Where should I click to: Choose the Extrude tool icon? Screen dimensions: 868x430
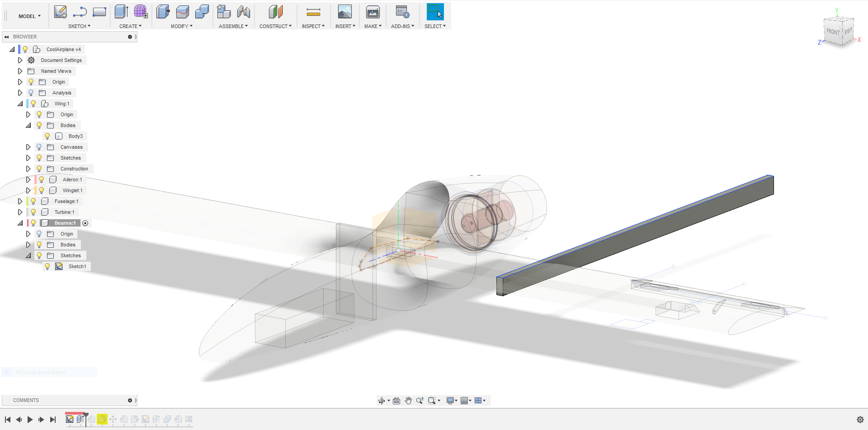coord(121,12)
